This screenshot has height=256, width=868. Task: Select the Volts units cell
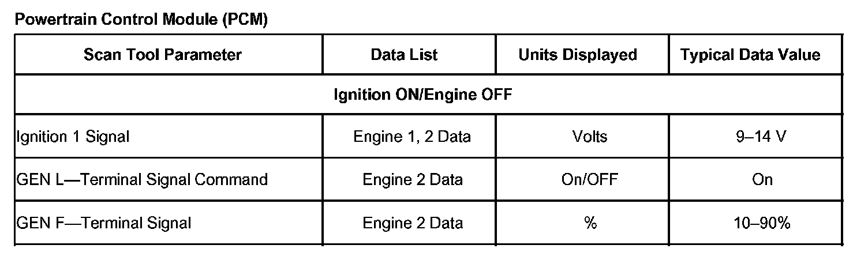click(589, 137)
